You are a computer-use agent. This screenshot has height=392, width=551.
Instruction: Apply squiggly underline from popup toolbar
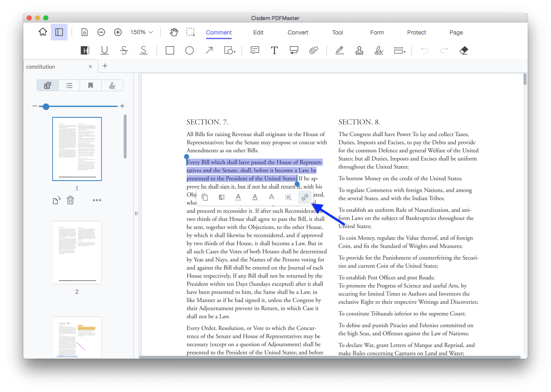point(255,197)
